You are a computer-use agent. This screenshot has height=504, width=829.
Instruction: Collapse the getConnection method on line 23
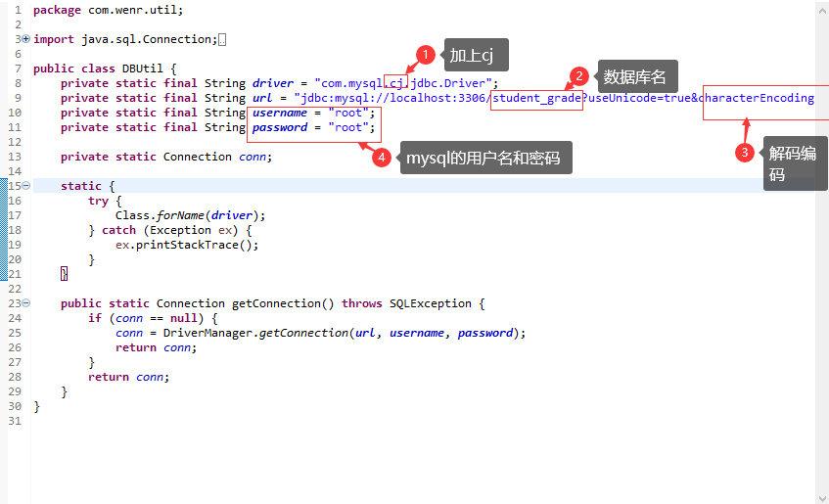[x=25, y=303]
